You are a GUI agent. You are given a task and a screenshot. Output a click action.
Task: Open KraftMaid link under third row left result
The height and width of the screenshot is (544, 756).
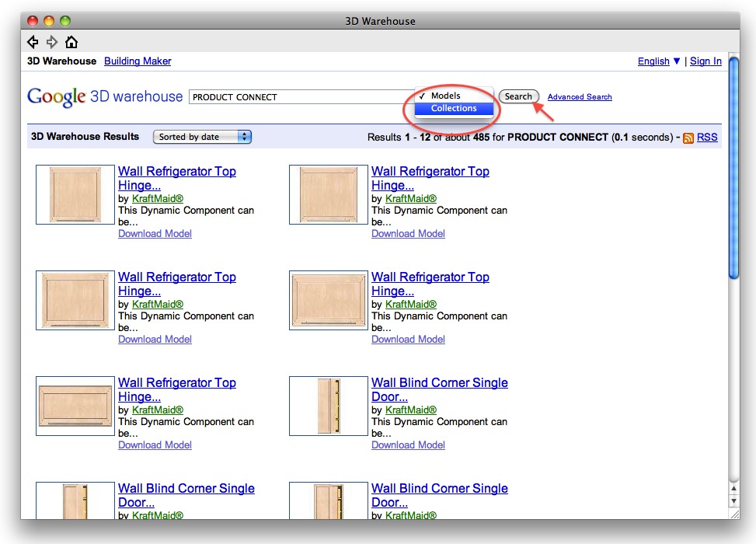158,410
